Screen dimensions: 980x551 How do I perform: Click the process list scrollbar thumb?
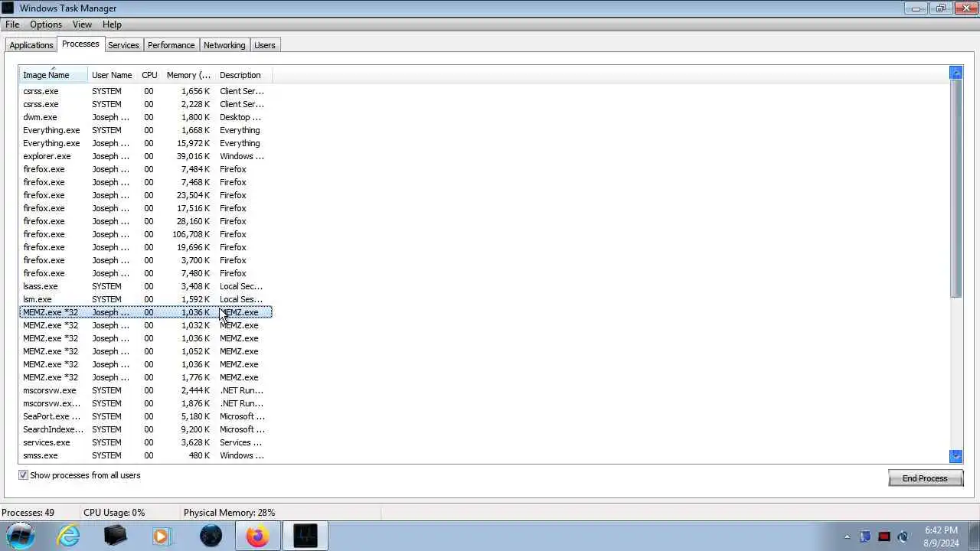click(x=955, y=188)
